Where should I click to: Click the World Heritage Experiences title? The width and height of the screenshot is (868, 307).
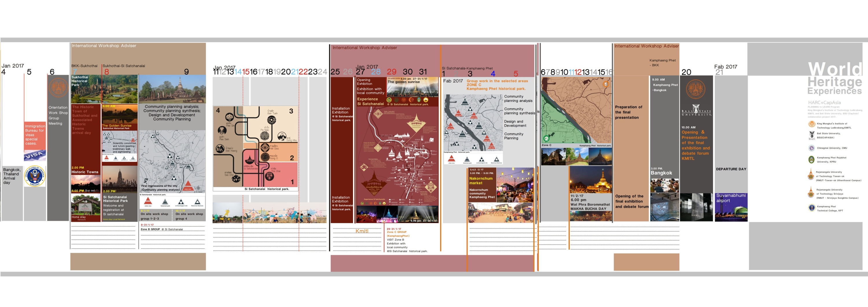coord(835,78)
